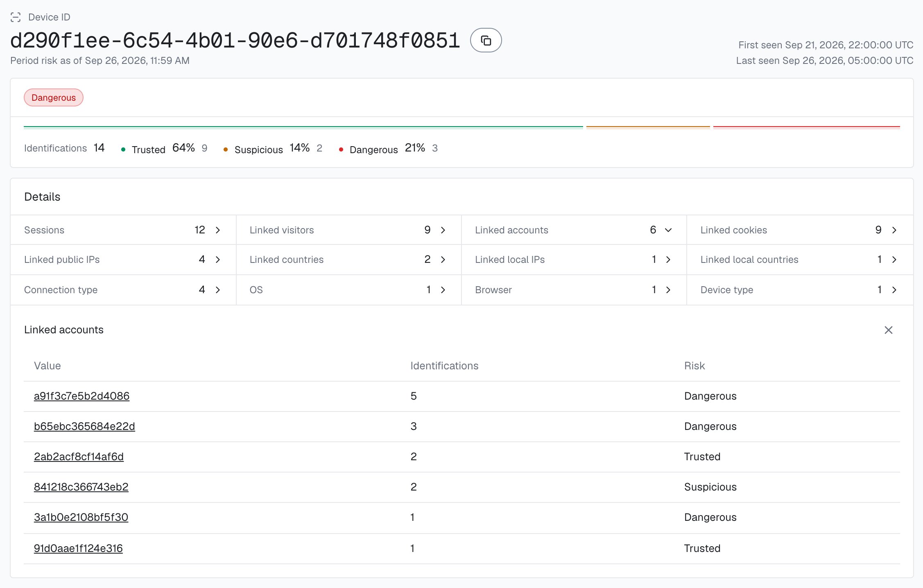Open account 91d0aae1f124e316
This screenshot has width=923, height=588.
click(78, 548)
